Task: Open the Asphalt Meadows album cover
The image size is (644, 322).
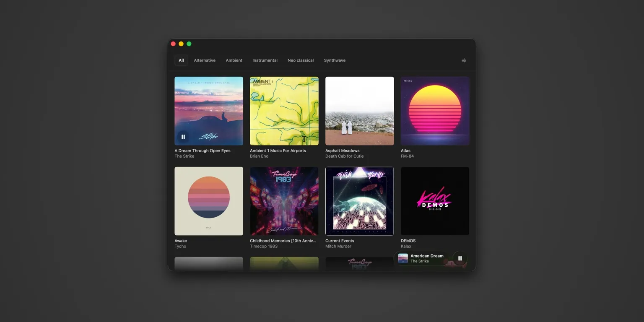Action: (x=360, y=111)
